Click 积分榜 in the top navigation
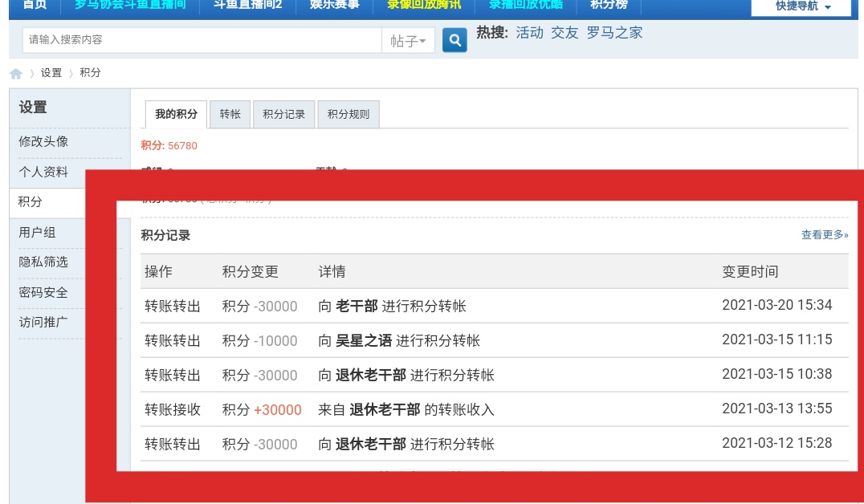864x504 pixels. coord(609,6)
